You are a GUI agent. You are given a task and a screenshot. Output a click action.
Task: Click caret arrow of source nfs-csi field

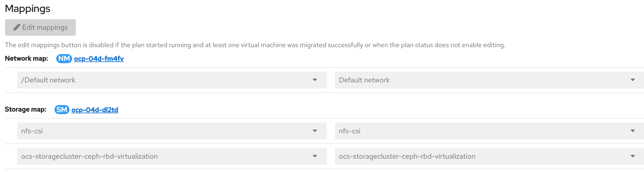tap(315, 131)
